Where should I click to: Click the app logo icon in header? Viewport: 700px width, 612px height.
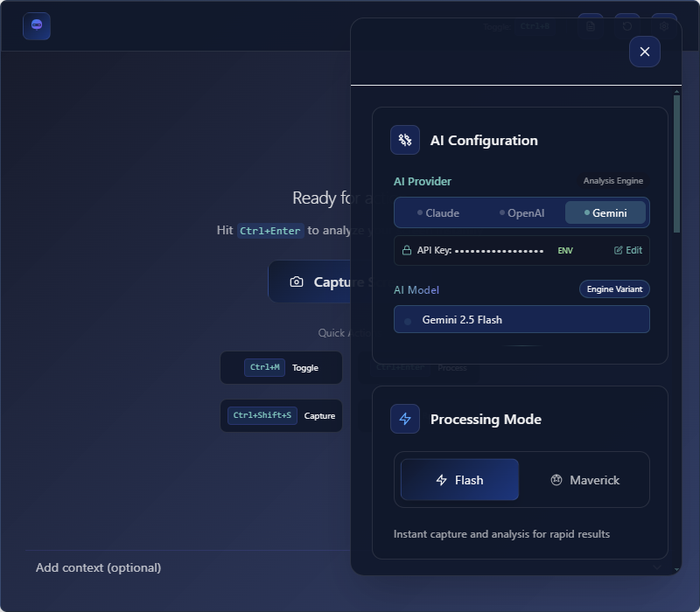coord(37,26)
